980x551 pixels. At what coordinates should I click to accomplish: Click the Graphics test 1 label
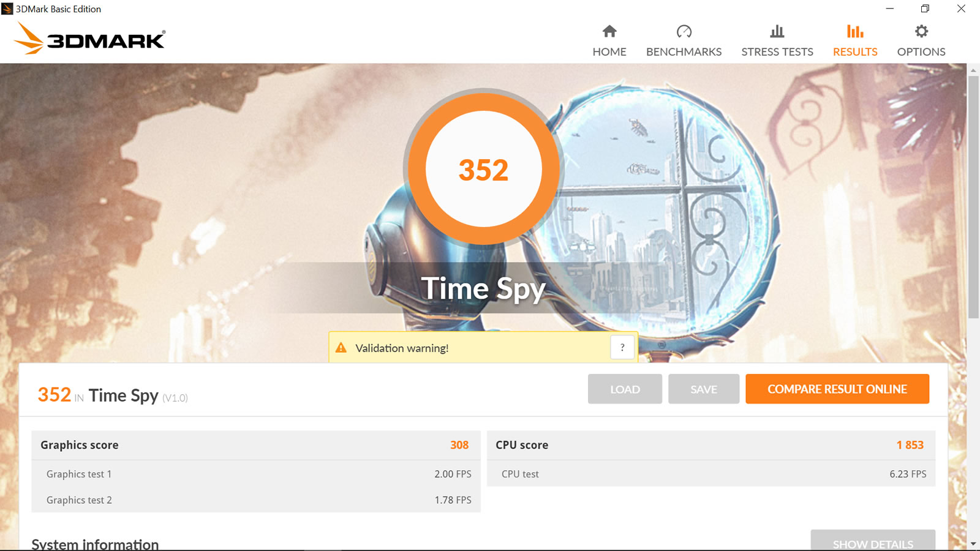pyautogui.click(x=79, y=474)
